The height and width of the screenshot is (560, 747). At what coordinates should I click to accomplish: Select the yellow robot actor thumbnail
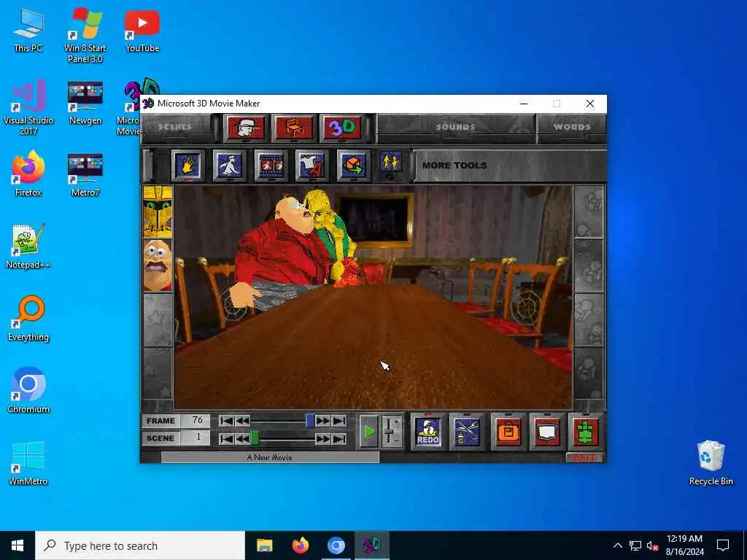coord(158,211)
